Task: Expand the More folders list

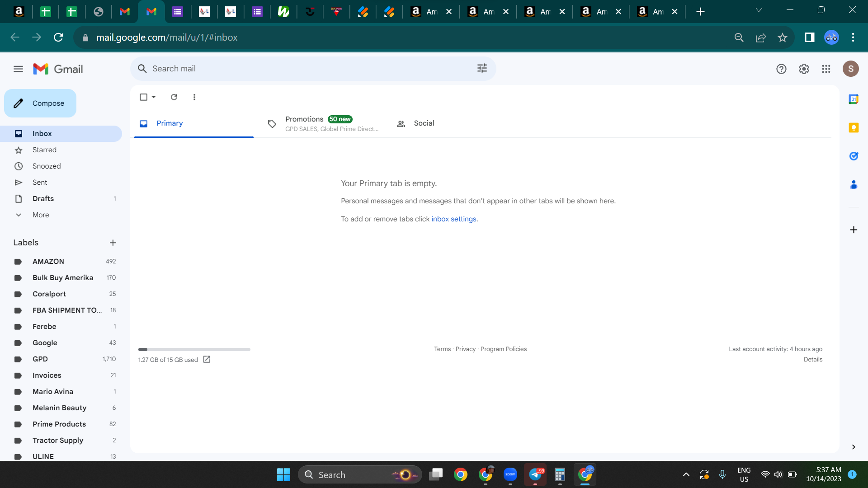Action: click(61, 215)
